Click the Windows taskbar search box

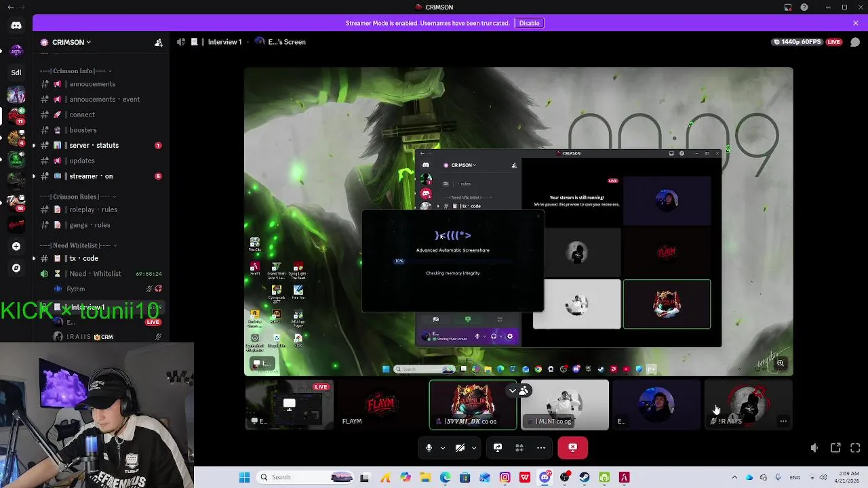305,477
